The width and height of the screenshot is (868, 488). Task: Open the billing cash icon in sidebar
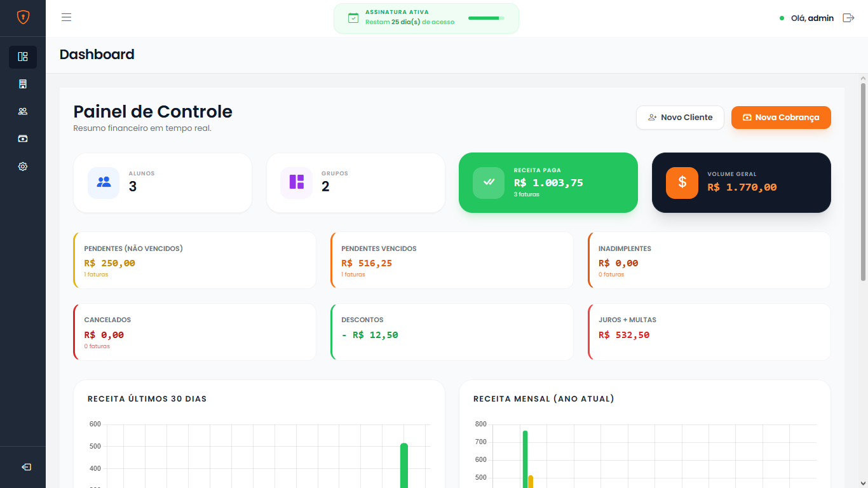[23, 139]
